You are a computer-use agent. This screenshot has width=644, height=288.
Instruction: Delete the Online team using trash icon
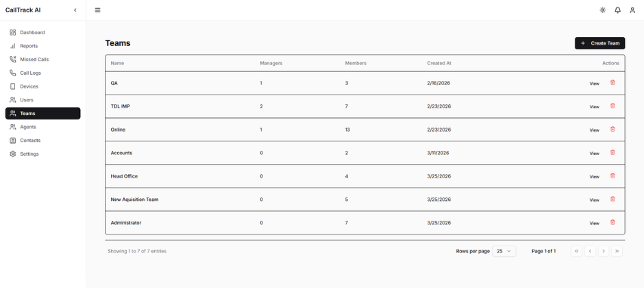click(x=612, y=130)
